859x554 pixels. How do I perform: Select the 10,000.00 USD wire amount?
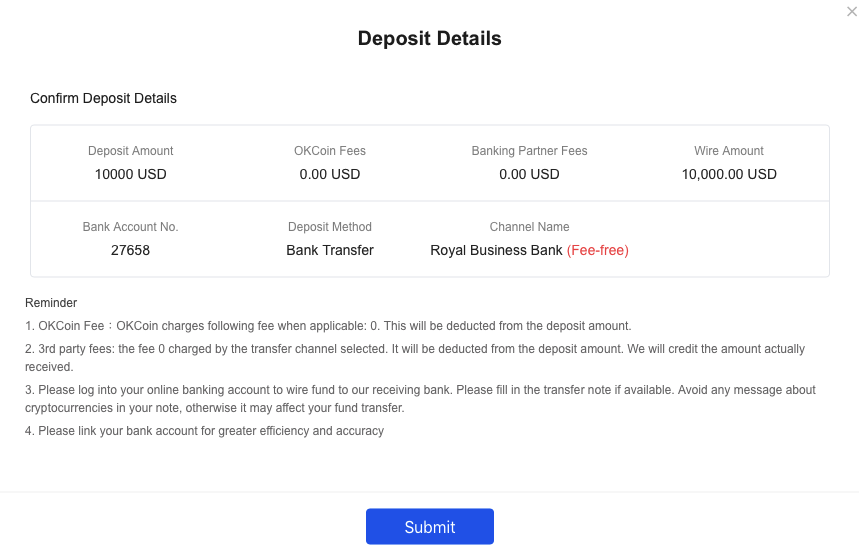(x=729, y=174)
